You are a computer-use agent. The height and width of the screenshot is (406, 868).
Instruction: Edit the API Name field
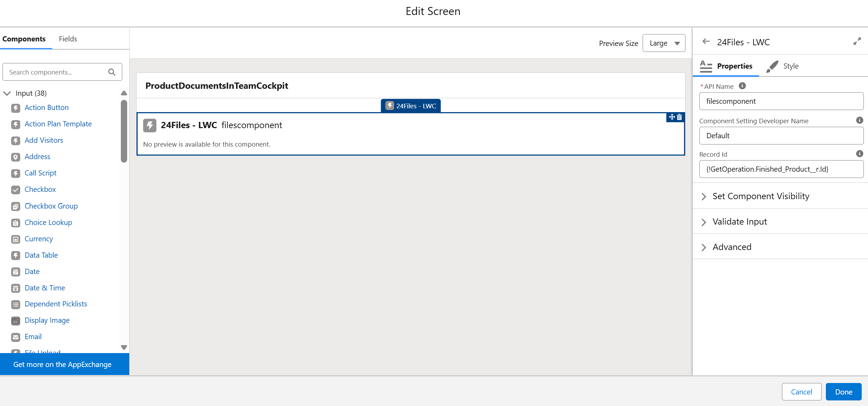pos(781,101)
